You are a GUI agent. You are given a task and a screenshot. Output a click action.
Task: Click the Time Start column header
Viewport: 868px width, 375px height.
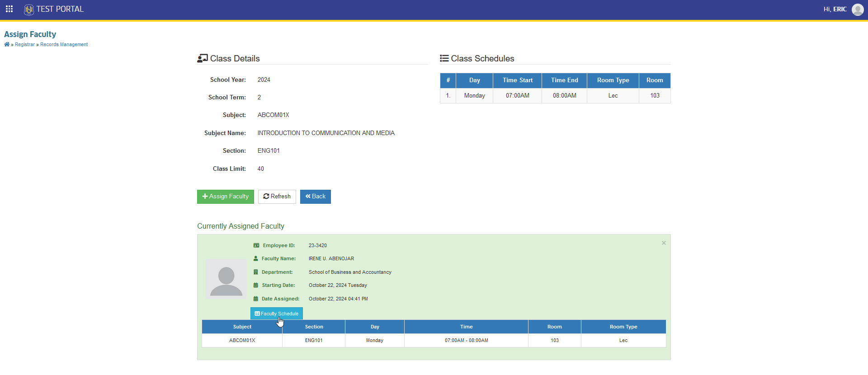518,80
